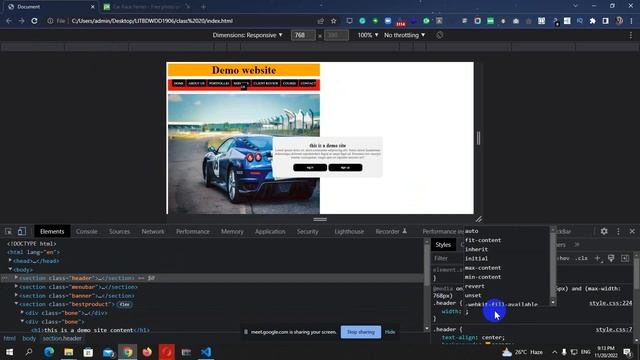Viewport: 640px width, 360px height.
Task: Open style.css:7 source link
Action: pos(614,329)
